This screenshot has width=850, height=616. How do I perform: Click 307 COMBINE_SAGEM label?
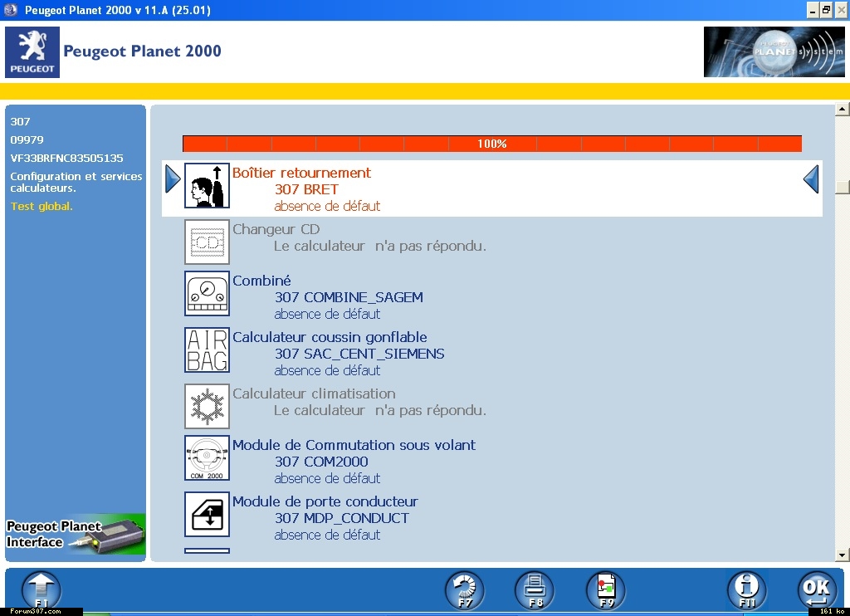[349, 297]
